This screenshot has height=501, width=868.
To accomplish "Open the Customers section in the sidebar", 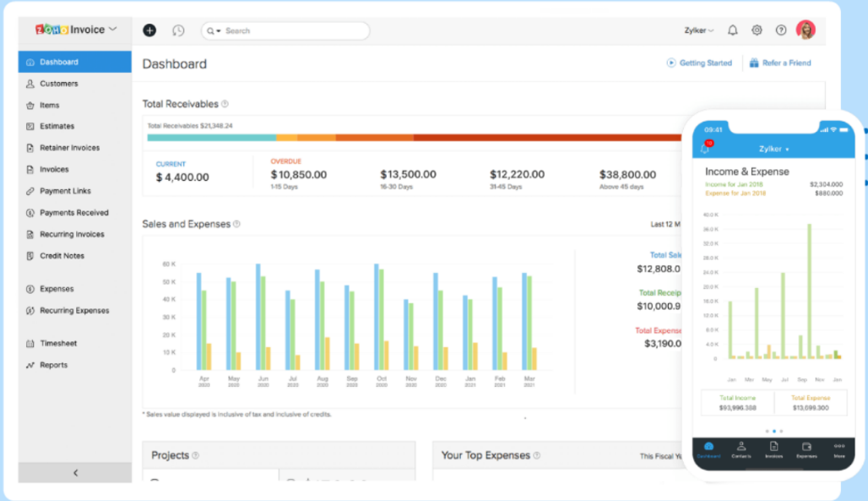I will pos(59,83).
